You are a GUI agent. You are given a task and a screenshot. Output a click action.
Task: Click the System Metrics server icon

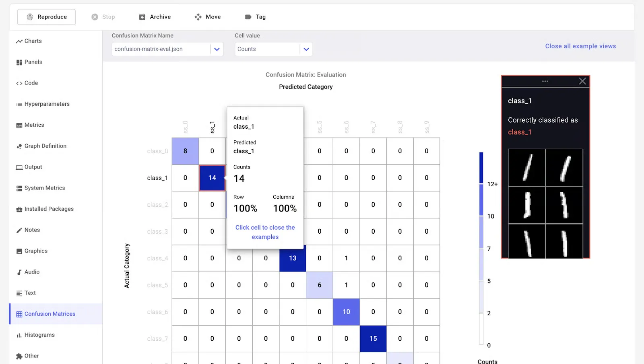click(x=19, y=188)
